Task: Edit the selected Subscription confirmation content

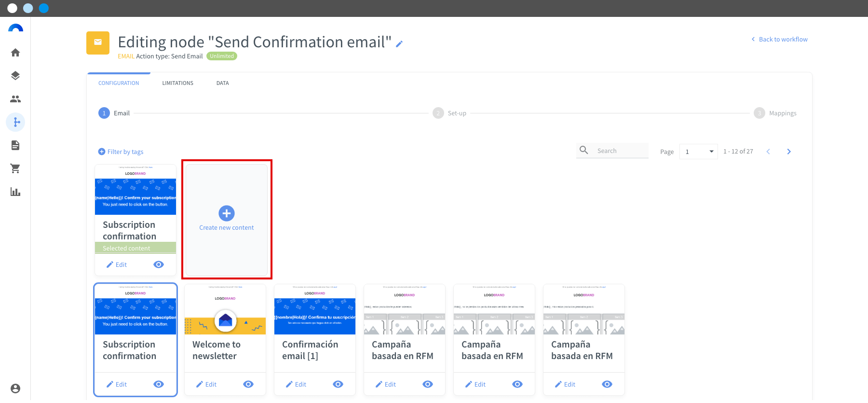Action: coord(117,264)
